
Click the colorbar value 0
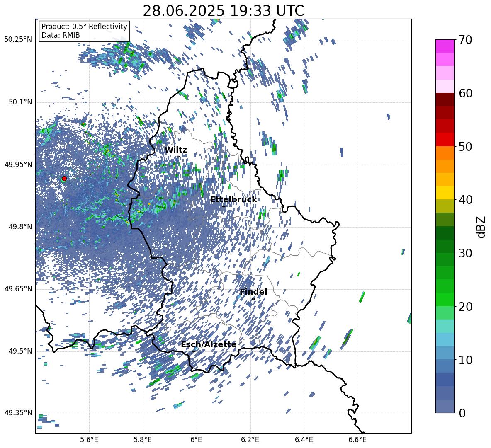point(462,413)
